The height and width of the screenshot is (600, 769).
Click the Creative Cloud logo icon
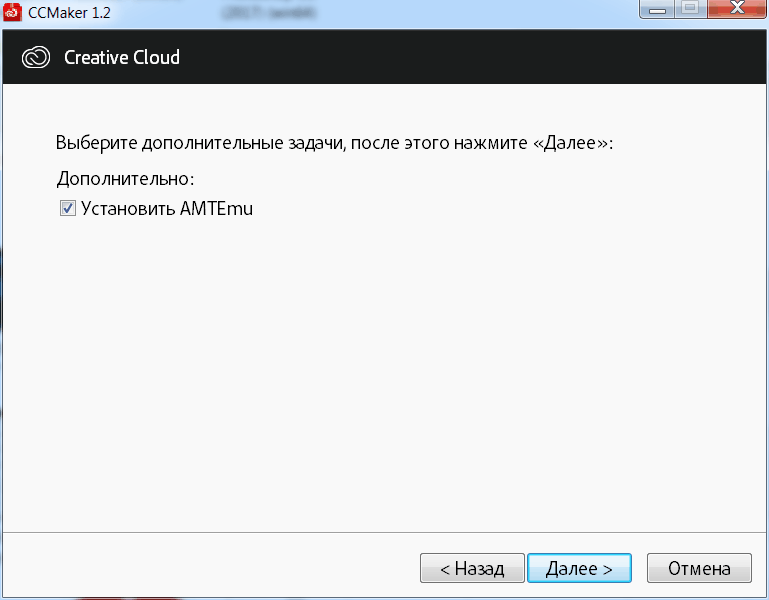[x=36, y=57]
